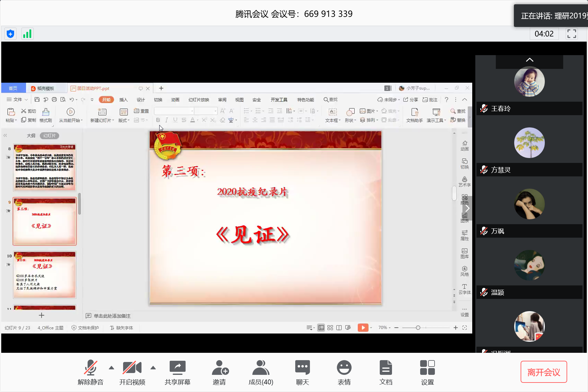Select slide 10 thumbnail
The width and height of the screenshot is (588, 392).
click(x=44, y=275)
